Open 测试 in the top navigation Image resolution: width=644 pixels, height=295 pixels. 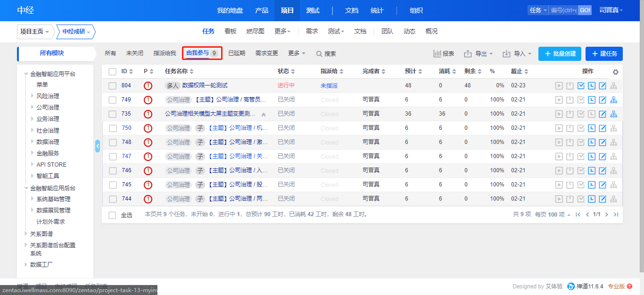click(313, 10)
